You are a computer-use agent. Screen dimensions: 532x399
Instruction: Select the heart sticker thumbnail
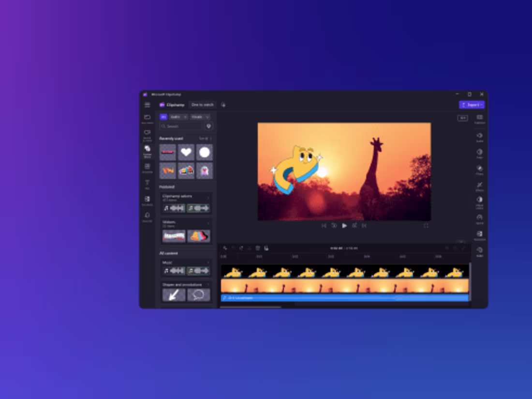pos(186,152)
